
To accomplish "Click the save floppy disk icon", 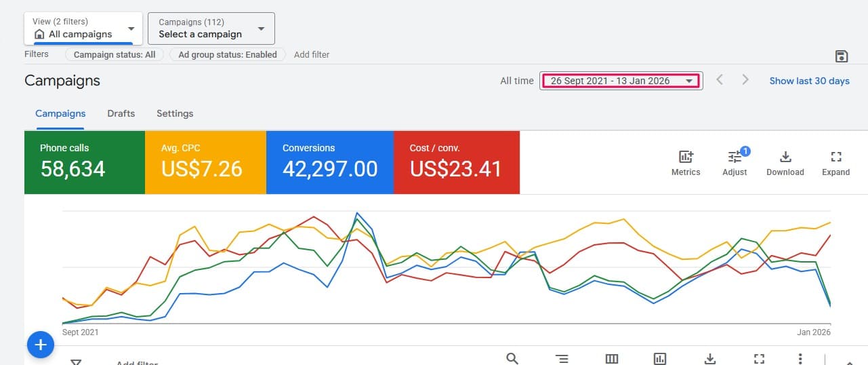I will [841, 56].
